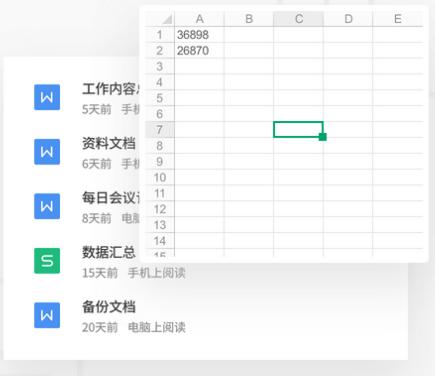Select column E header
435x376 pixels.
pyautogui.click(x=398, y=19)
